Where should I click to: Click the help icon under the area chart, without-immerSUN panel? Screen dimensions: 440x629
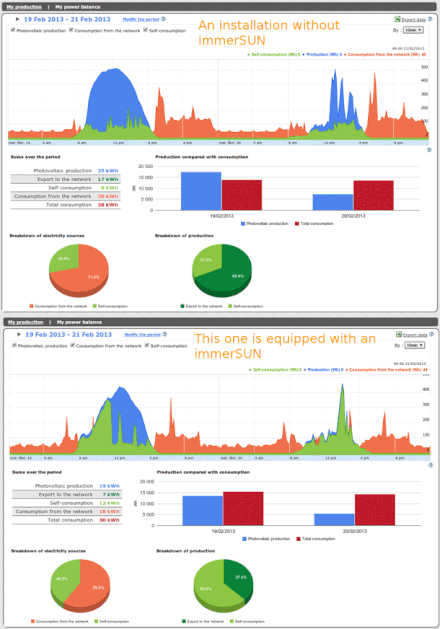(x=429, y=150)
